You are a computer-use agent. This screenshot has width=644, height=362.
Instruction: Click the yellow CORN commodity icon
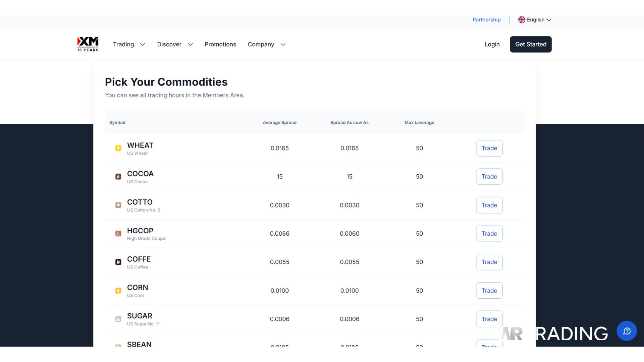[118, 291]
